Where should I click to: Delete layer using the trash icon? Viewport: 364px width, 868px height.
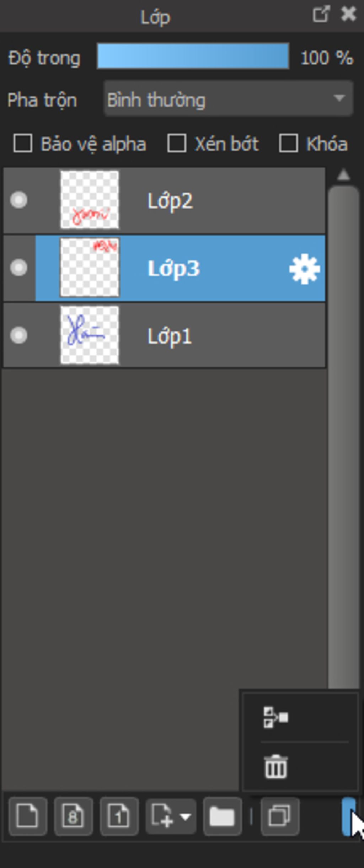pos(275,766)
